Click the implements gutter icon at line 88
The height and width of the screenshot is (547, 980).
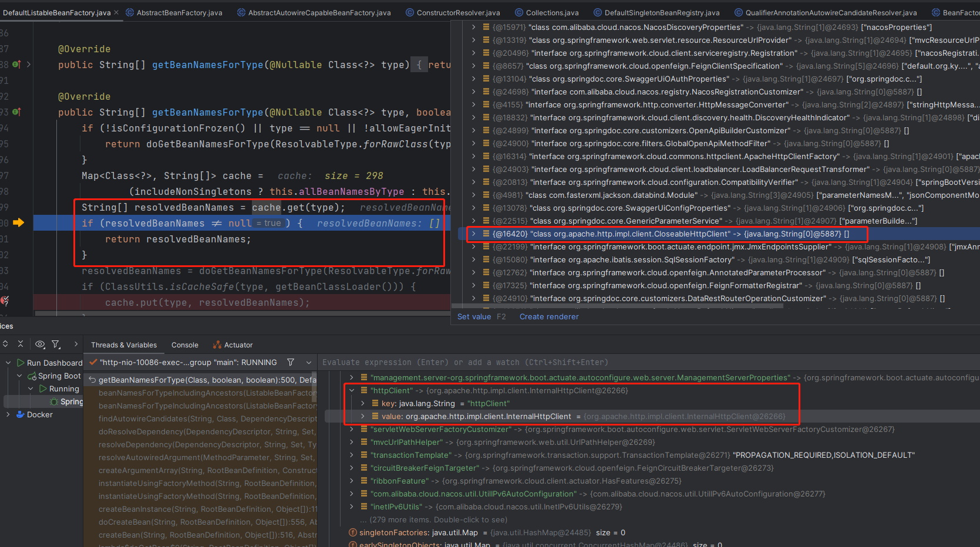(x=16, y=65)
